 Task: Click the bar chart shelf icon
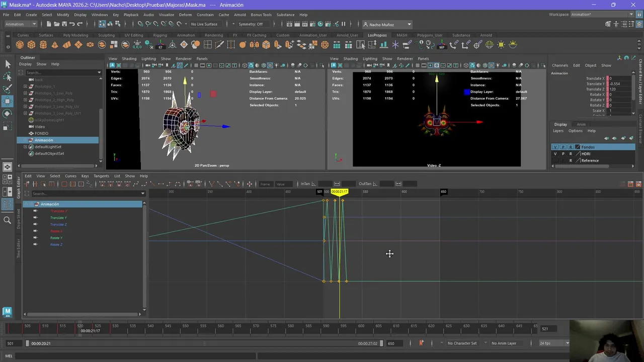384,45
